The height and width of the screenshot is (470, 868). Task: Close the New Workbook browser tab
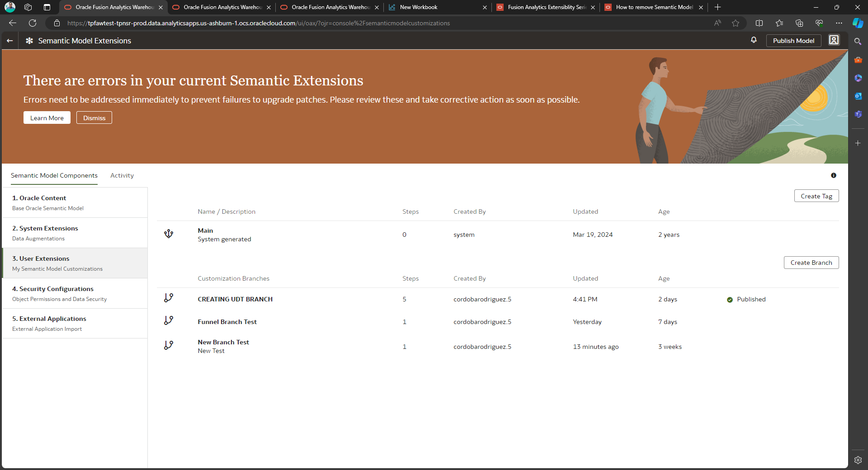485,7
